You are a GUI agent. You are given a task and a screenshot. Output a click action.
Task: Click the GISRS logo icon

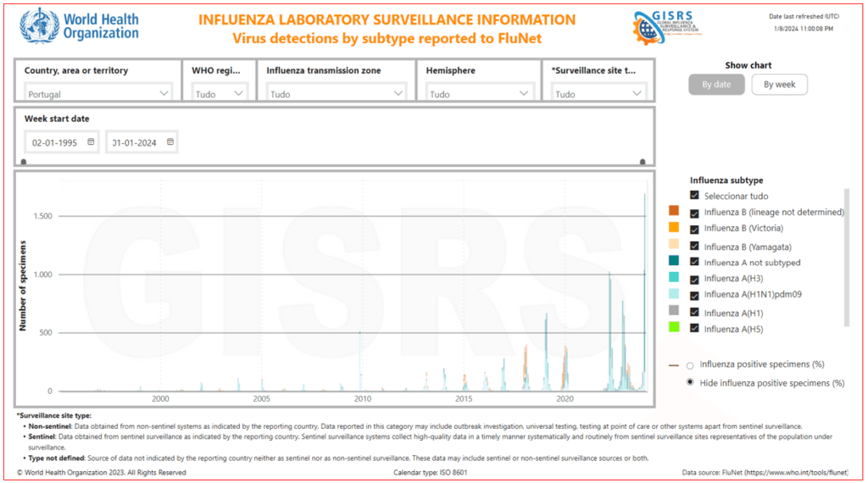tap(647, 28)
